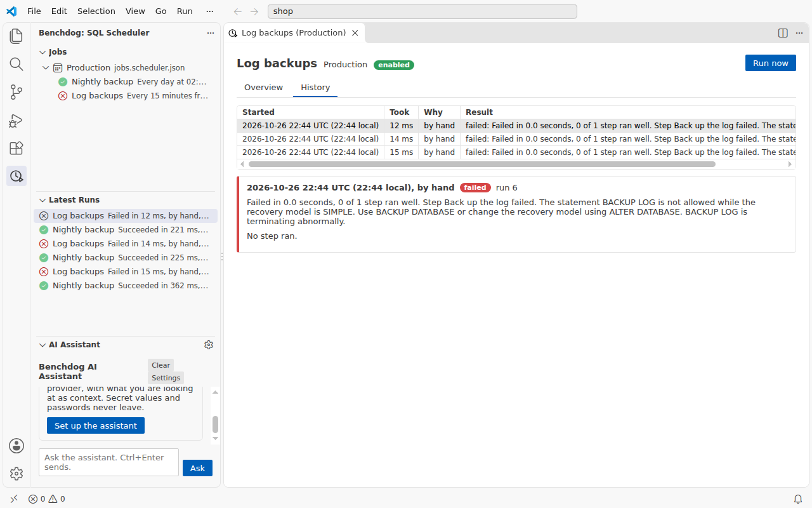Open the Explorer view in activity bar
Screen dimensions: 812x508
pos(16,36)
